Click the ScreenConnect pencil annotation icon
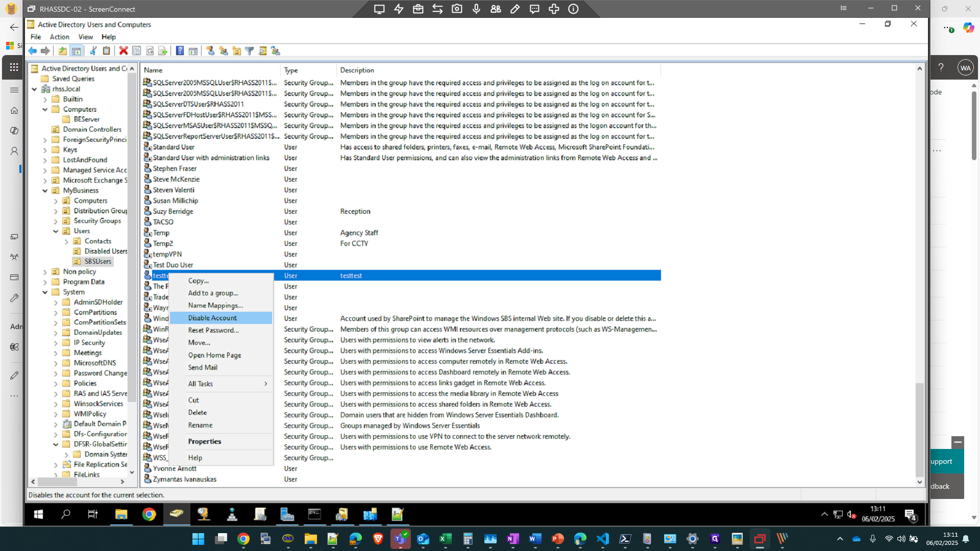The image size is (980, 551). click(515, 9)
